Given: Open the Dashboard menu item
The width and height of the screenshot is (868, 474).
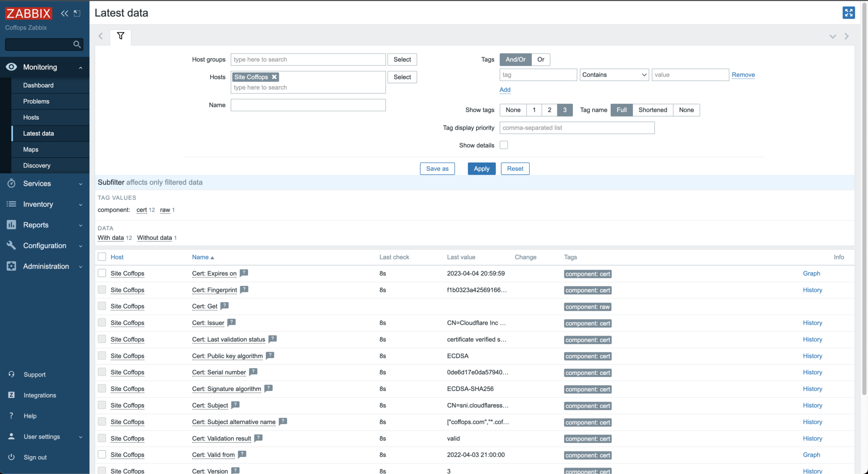Looking at the screenshot, I should click(38, 85).
